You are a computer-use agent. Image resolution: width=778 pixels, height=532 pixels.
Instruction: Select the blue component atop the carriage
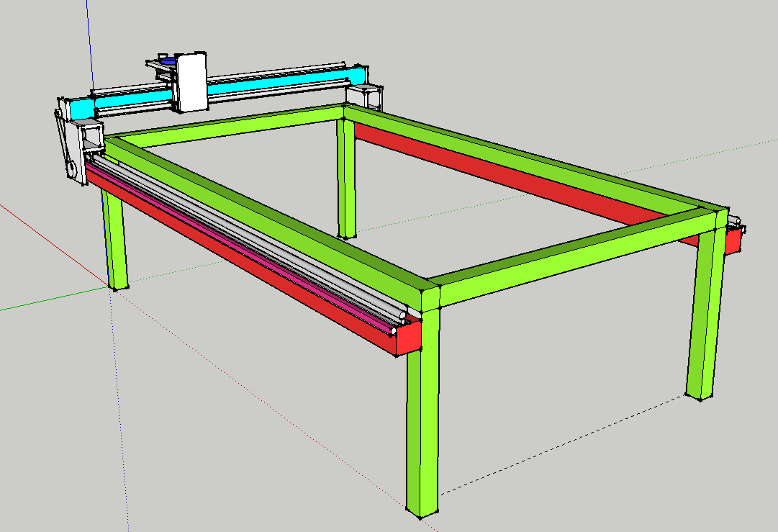click(x=167, y=63)
